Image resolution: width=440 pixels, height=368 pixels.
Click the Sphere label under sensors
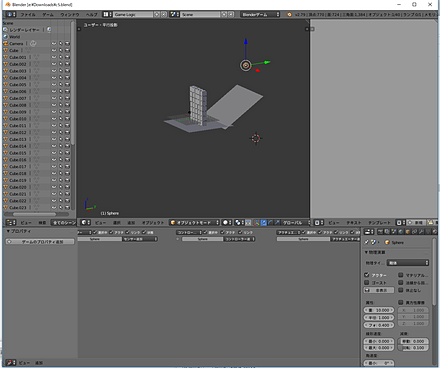(x=95, y=239)
